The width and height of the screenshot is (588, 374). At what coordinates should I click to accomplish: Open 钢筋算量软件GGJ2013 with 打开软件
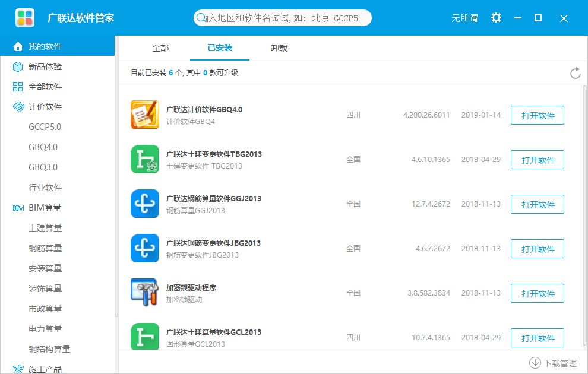click(538, 205)
